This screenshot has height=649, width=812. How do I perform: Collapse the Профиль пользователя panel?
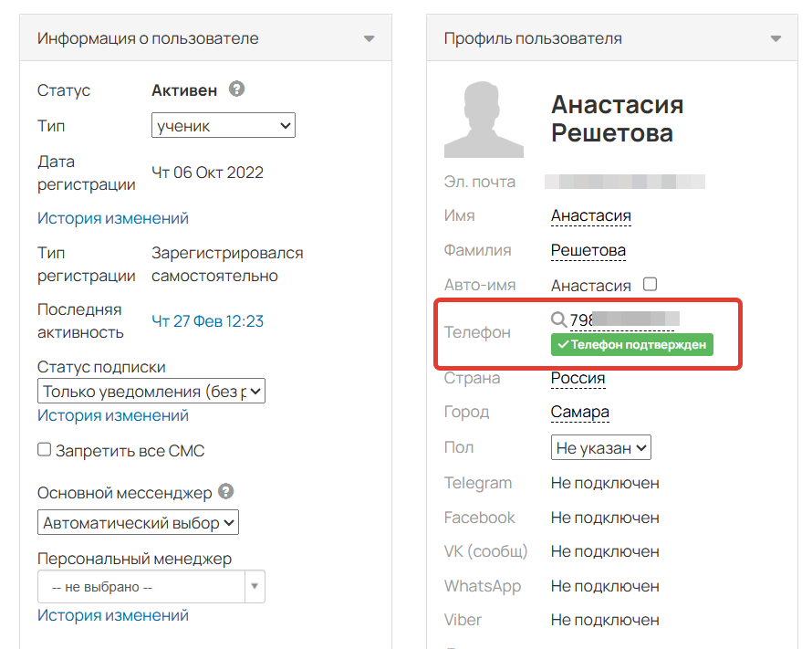coord(775,38)
